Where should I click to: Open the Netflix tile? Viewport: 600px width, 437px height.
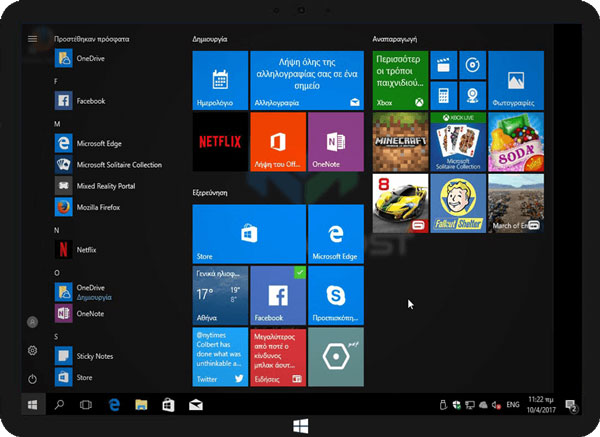[220, 142]
